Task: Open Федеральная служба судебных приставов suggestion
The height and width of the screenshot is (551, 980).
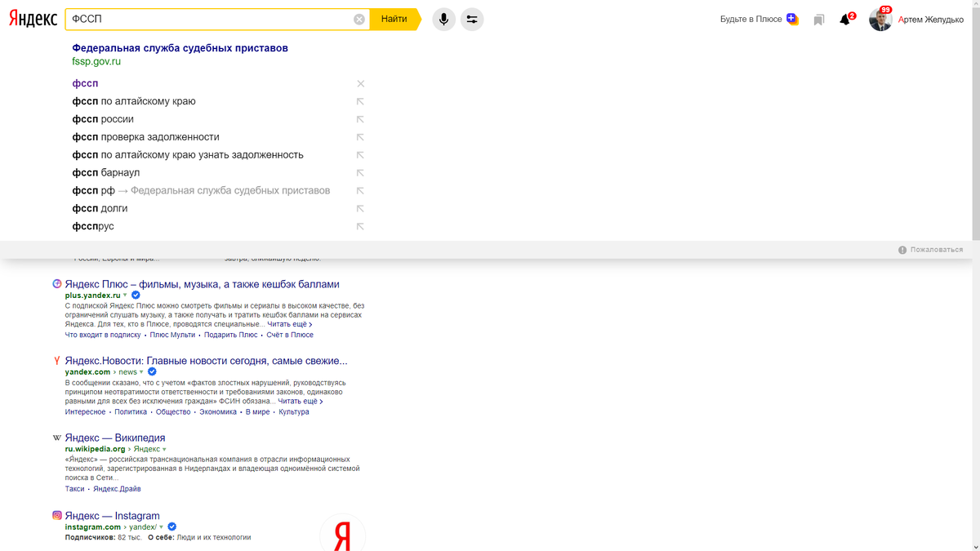Action: 180,48
